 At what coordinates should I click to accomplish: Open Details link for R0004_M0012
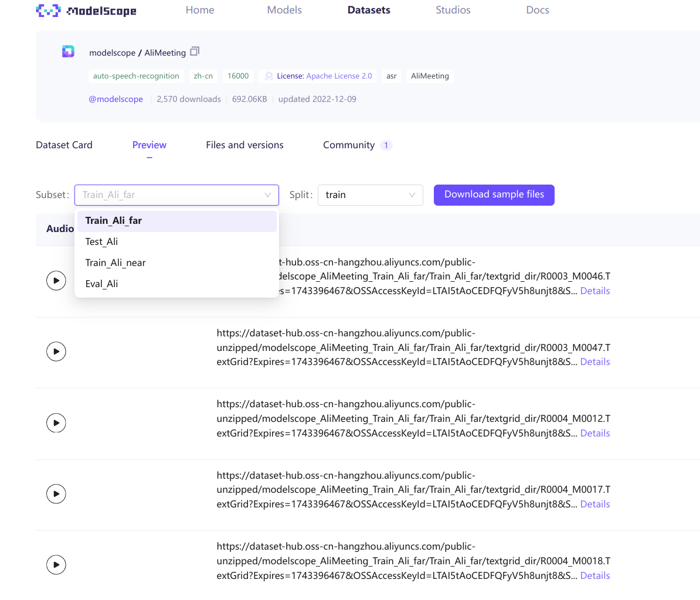[x=594, y=433]
